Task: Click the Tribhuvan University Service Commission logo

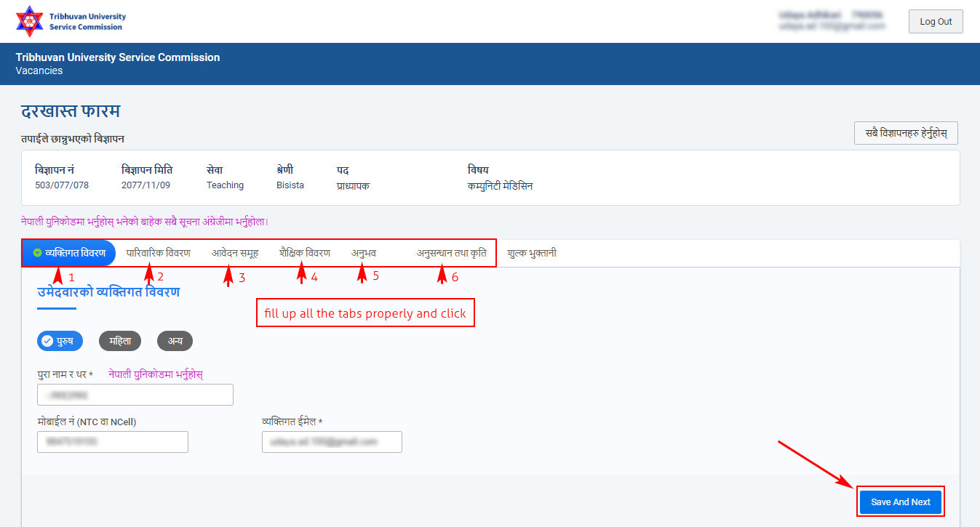Action: (71, 21)
